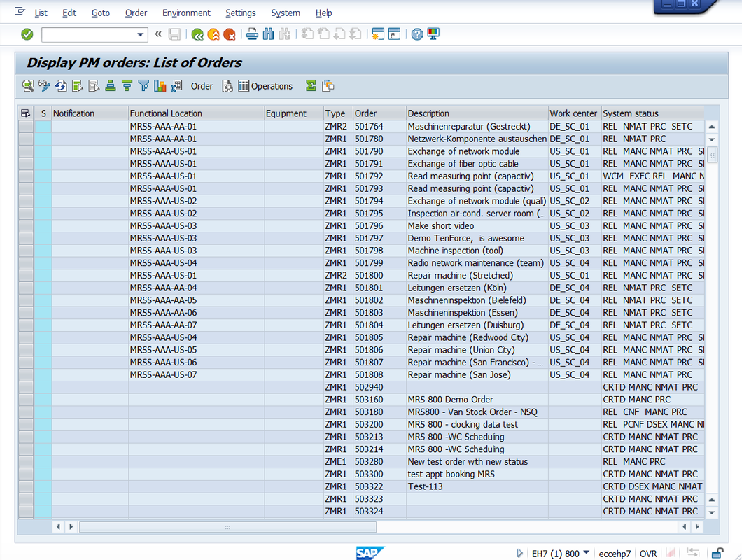This screenshot has height=560, width=742.
Task: Toggle row selector for order 501764
Action: click(x=26, y=127)
